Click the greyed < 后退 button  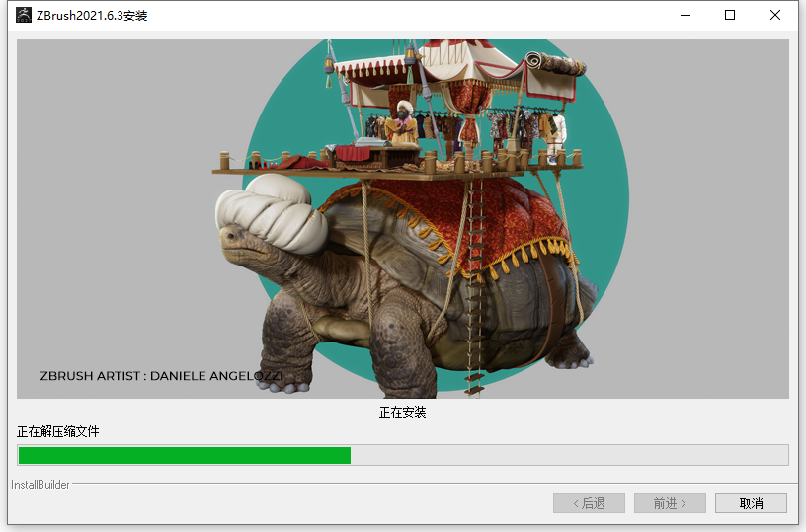589,503
